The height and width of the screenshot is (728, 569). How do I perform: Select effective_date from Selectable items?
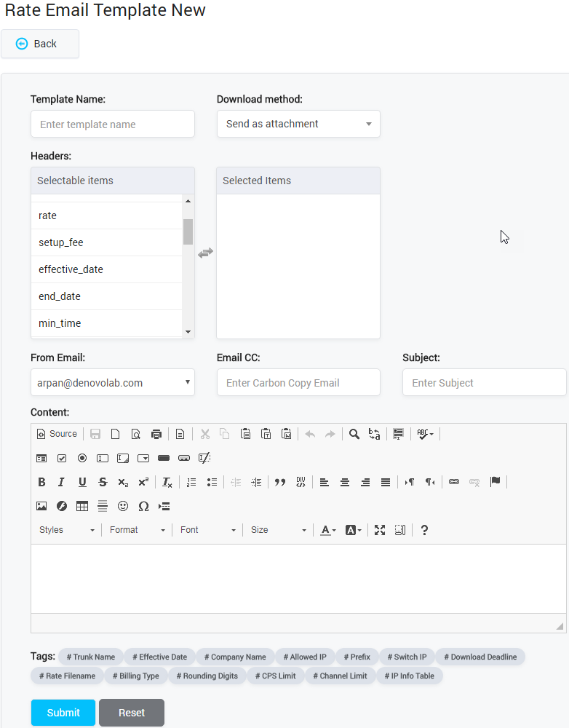107,269
